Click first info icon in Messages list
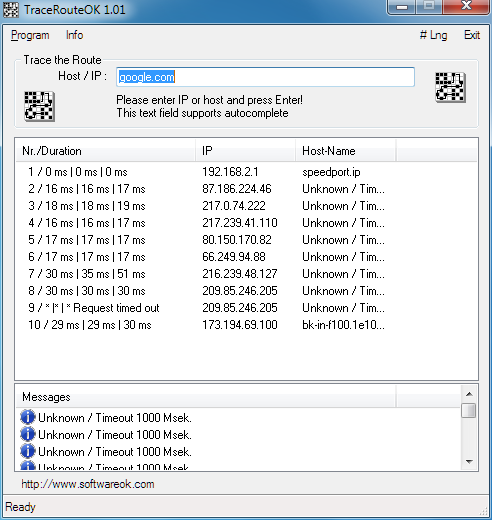 (28, 417)
